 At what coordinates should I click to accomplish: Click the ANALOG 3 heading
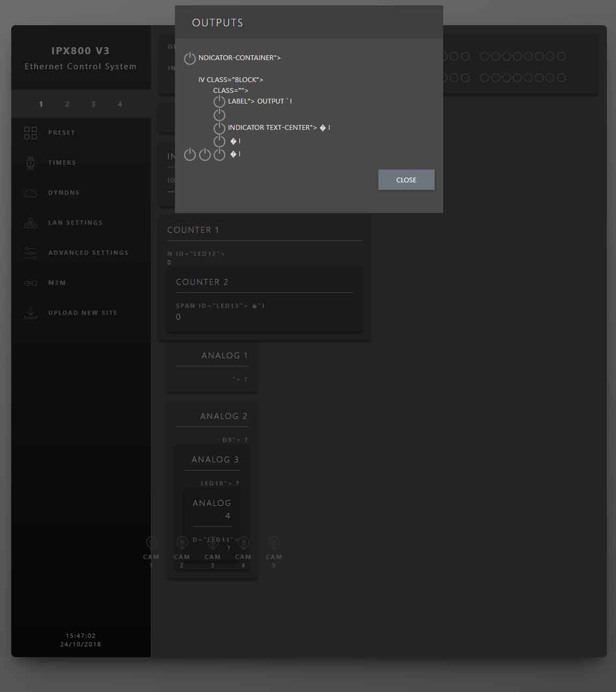tap(215, 460)
